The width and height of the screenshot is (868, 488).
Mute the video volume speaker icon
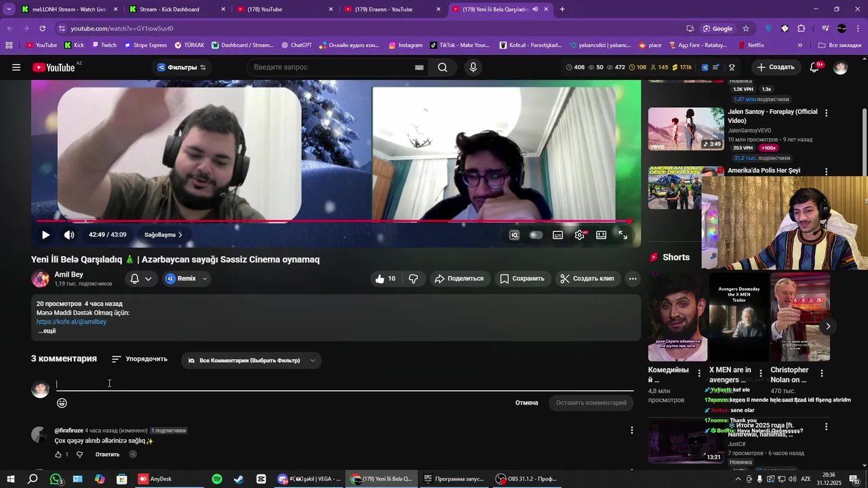click(x=69, y=235)
